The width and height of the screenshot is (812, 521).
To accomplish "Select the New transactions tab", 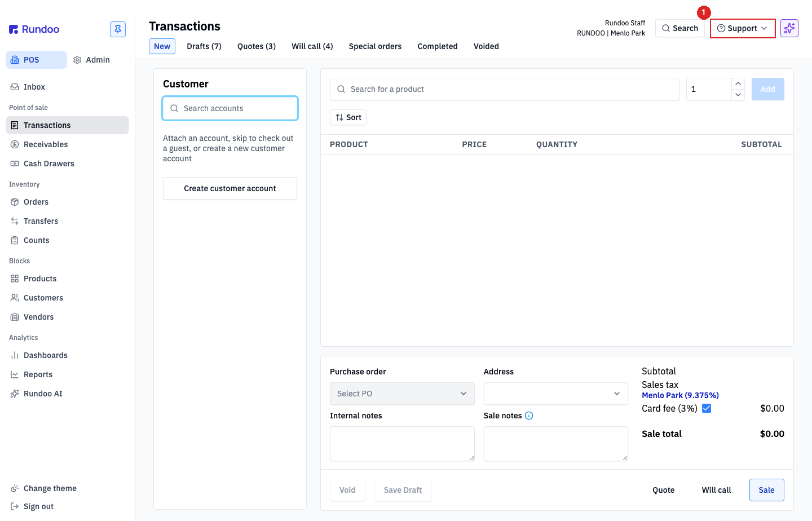I will point(162,46).
